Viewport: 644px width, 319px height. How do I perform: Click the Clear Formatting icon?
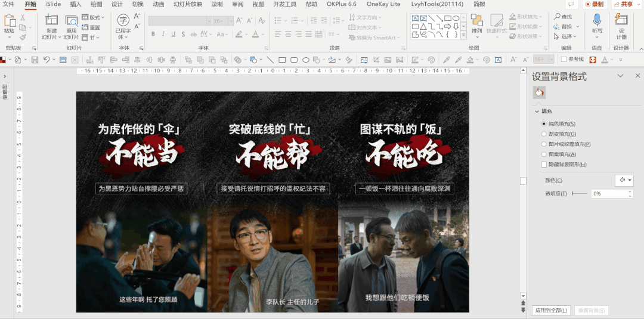point(261,20)
